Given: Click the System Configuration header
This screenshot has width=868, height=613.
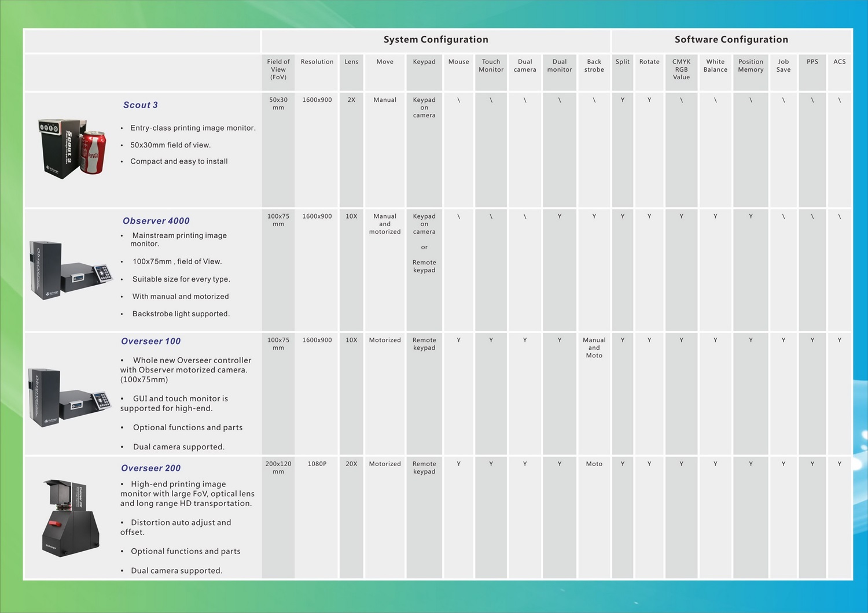Looking at the screenshot, I should point(436,39).
